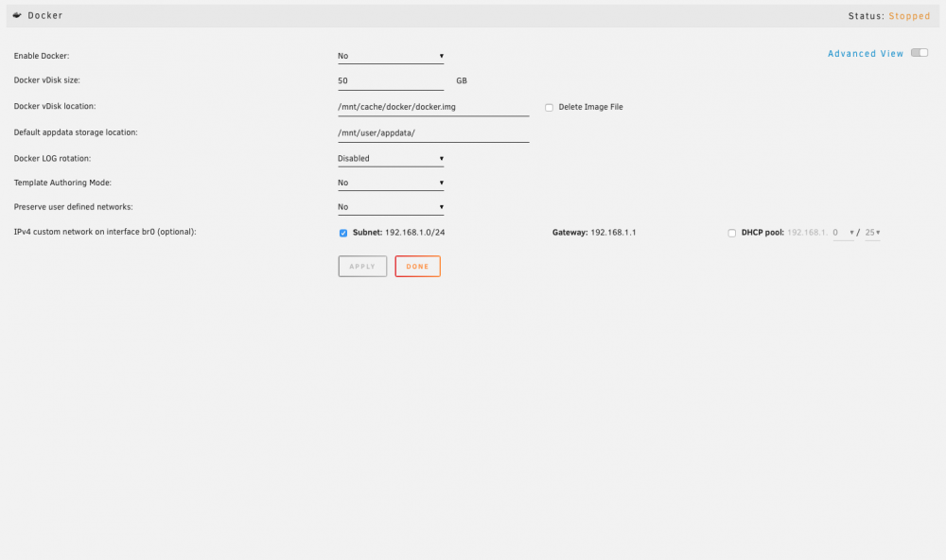The height and width of the screenshot is (560, 946).
Task: Open the Docker LOG rotation dropdown
Action: [391, 158]
